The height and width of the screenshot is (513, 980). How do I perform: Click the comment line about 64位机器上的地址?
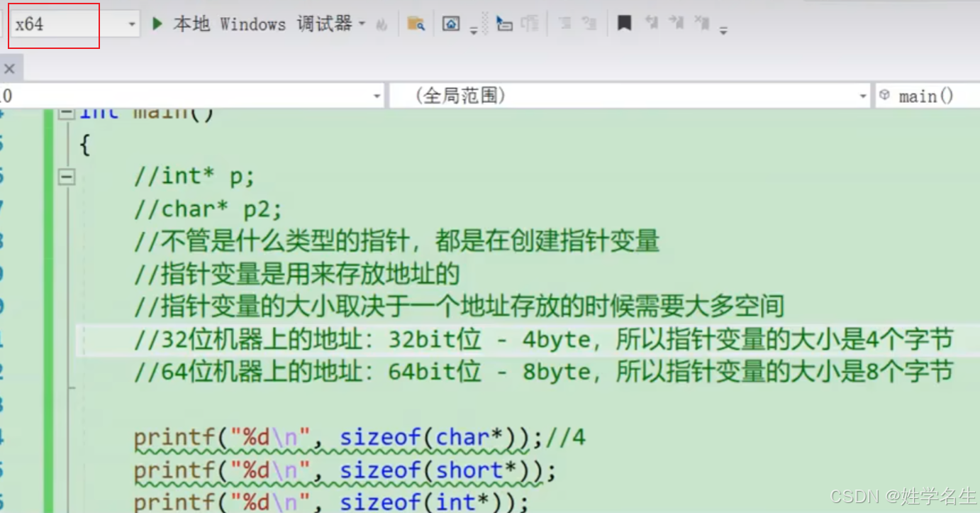tap(544, 373)
